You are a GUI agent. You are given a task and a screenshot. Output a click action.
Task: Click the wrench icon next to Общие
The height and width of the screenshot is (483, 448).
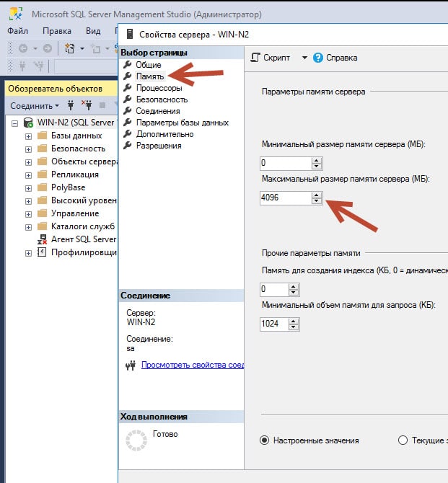tap(128, 64)
